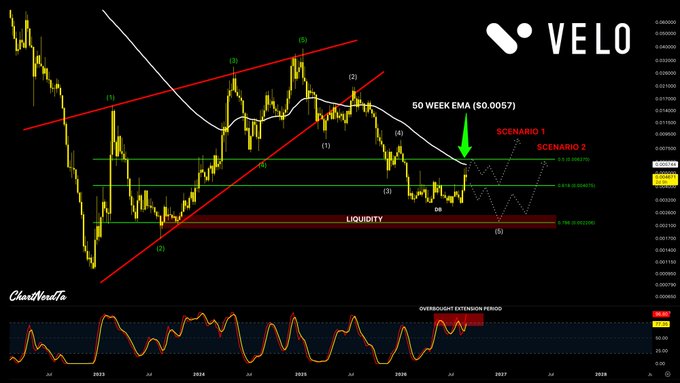Click the white 0.005744 EMA price tag
Screen dimensions: 680x383
[x=665, y=164]
